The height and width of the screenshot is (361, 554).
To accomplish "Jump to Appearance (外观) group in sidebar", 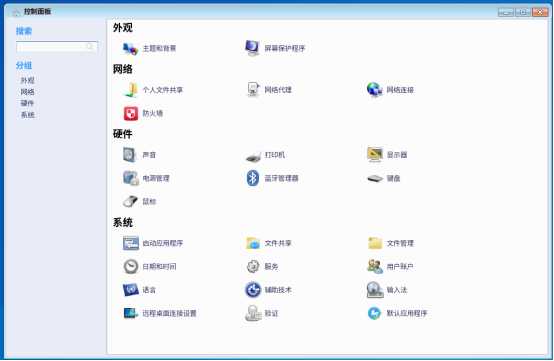I will coord(28,80).
